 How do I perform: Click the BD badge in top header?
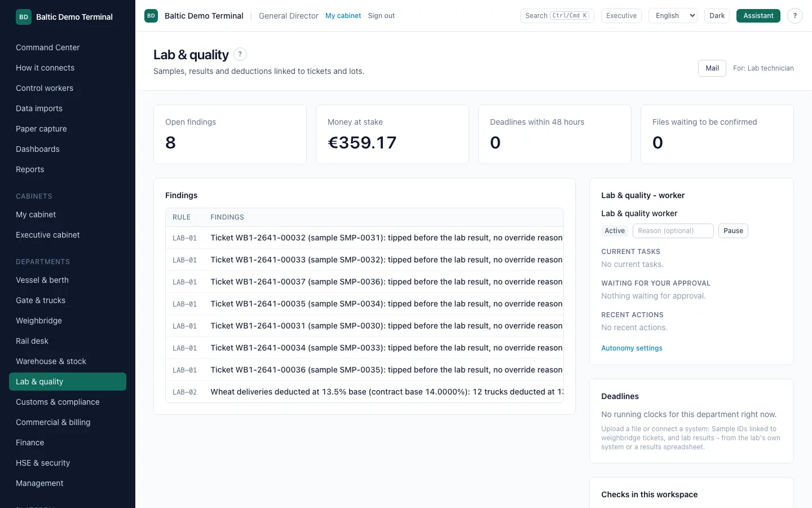(151, 16)
